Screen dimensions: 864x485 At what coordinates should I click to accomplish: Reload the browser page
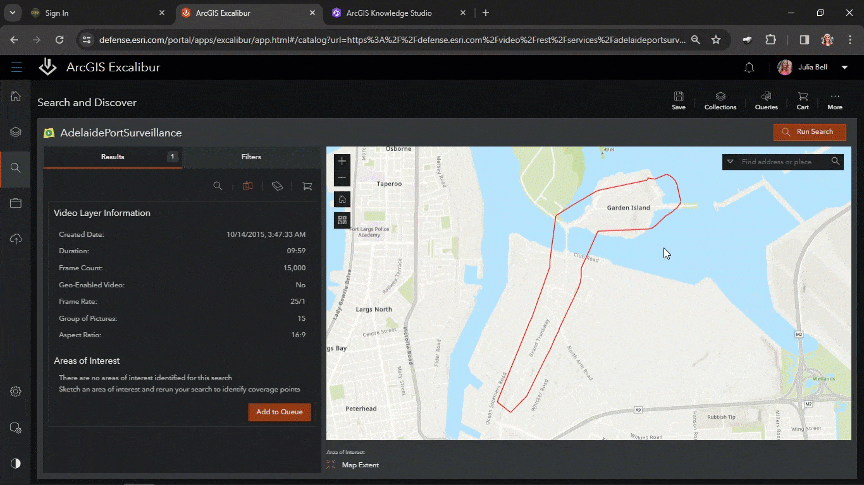click(x=60, y=40)
